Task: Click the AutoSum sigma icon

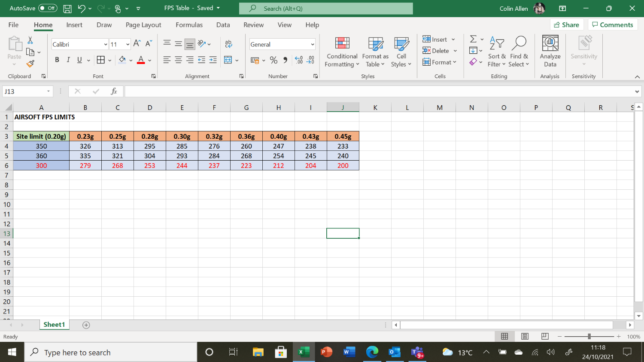Action: click(x=473, y=40)
